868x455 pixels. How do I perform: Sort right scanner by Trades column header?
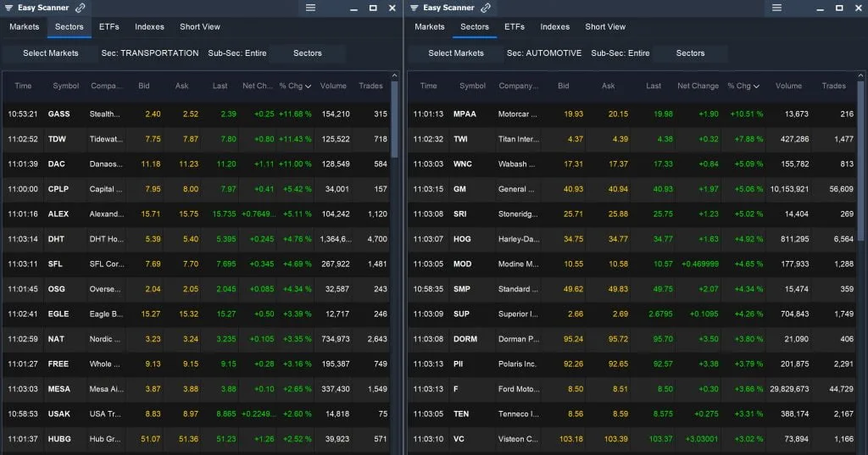tap(834, 86)
